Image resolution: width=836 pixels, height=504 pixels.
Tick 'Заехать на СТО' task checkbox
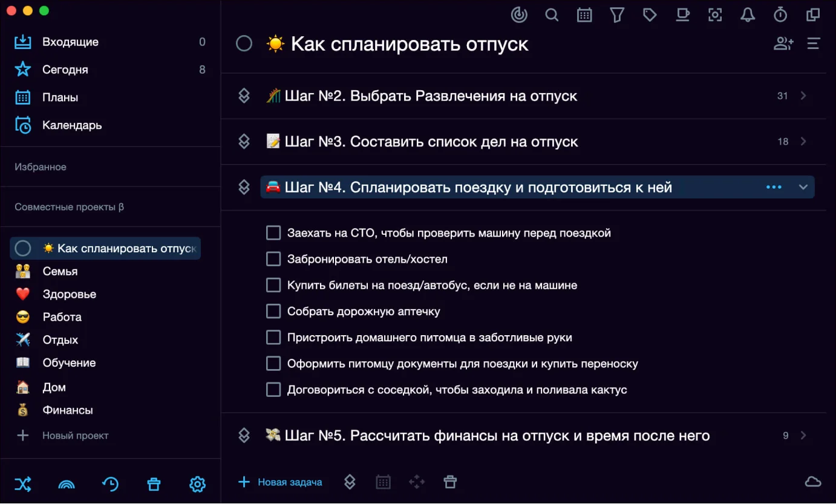tap(273, 233)
